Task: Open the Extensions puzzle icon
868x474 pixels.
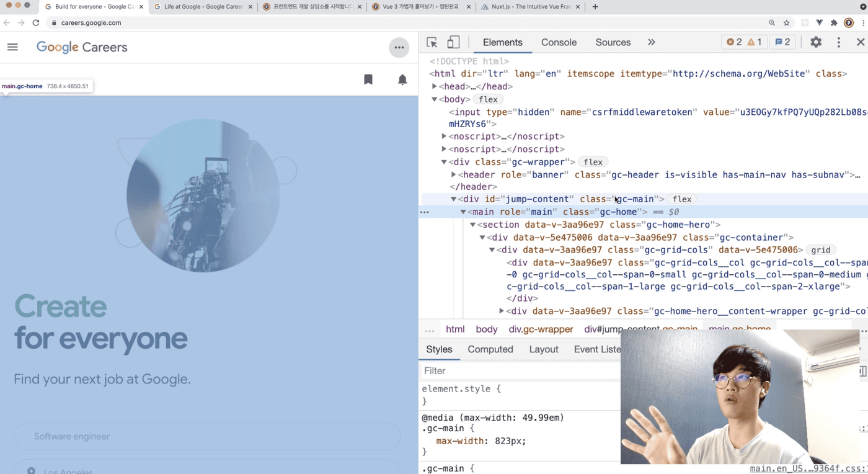Action: coord(834,22)
